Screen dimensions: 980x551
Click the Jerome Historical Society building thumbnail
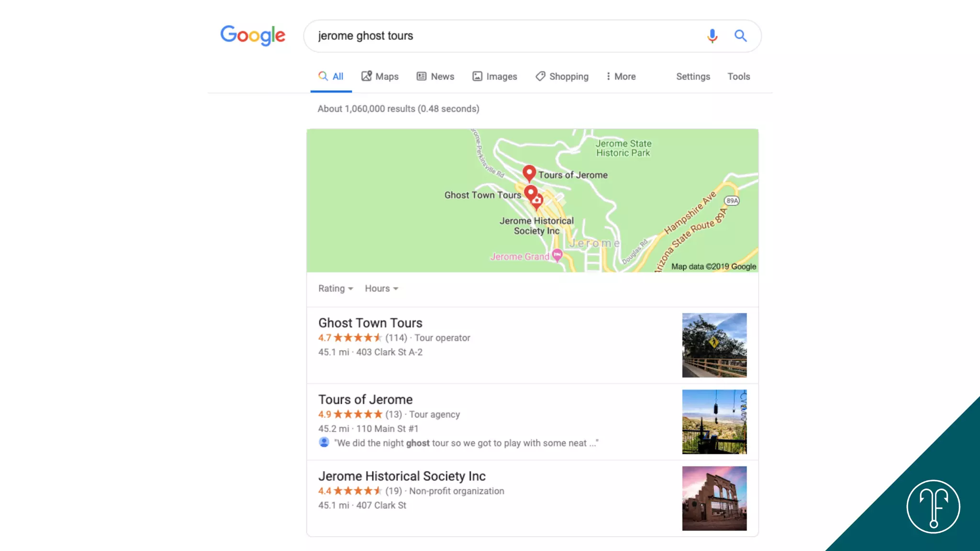point(714,498)
